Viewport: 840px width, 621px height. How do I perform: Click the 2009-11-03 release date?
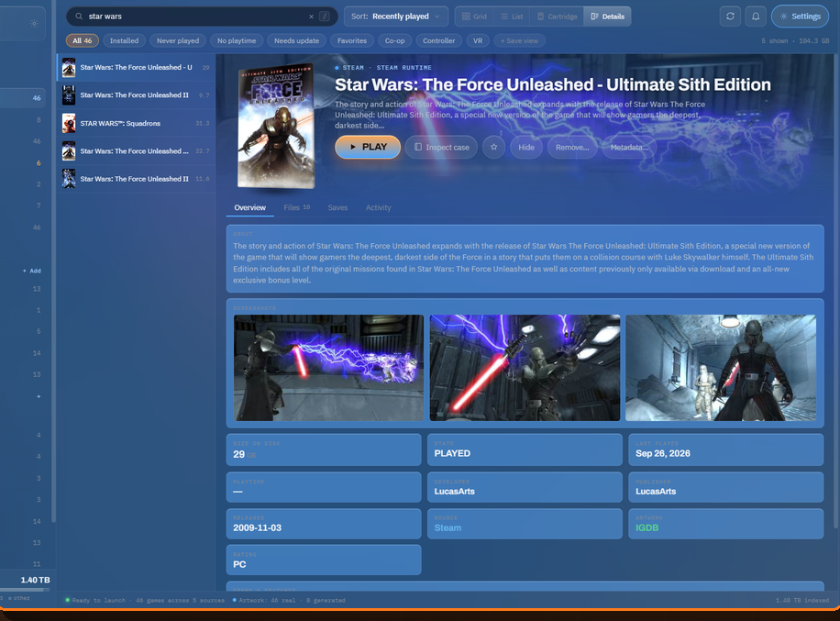coord(257,527)
